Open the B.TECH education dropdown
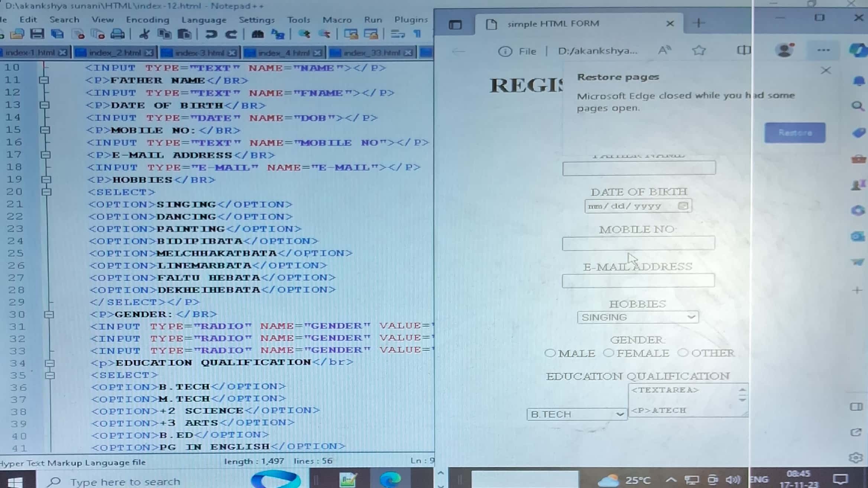 tap(577, 414)
